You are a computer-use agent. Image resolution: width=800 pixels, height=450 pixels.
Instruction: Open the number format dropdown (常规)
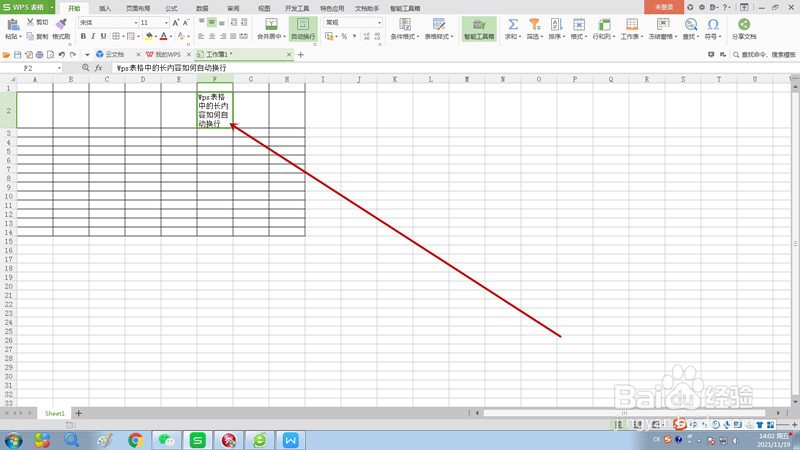[379, 22]
